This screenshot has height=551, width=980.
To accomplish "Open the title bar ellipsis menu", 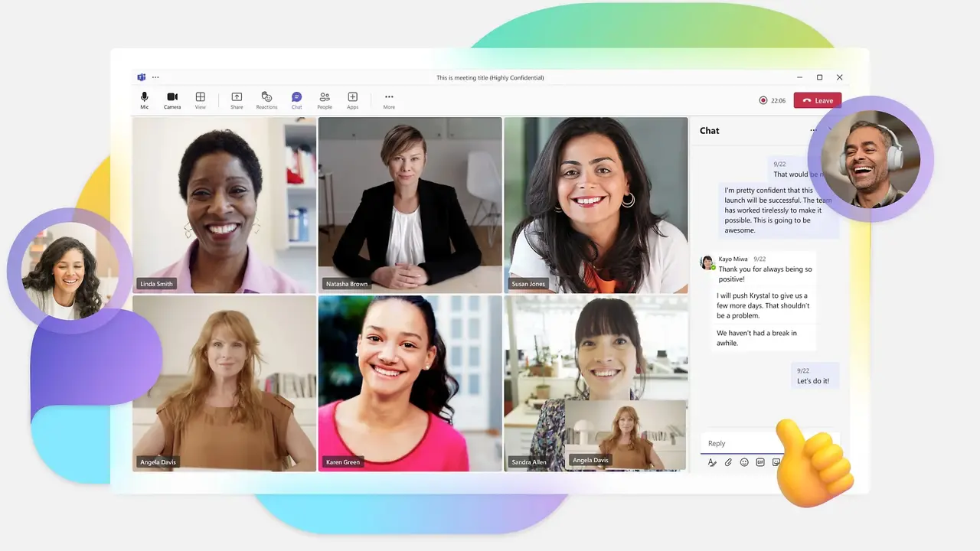I will point(155,77).
